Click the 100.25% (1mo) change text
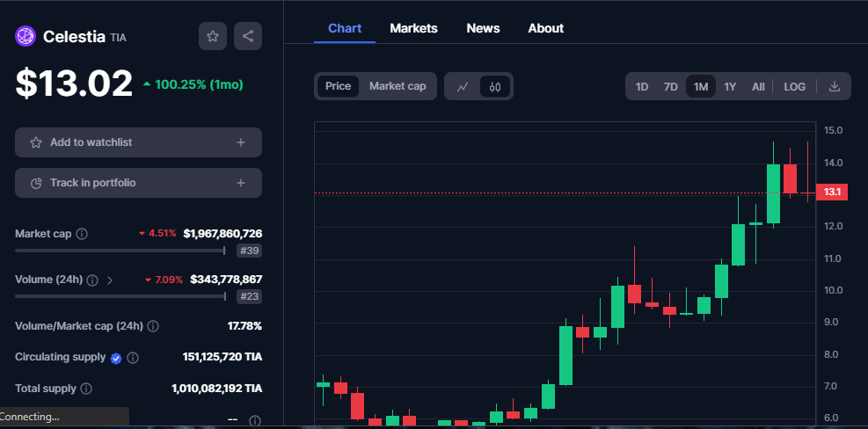The width and height of the screenshot is (868, 429). pos(199,84)
